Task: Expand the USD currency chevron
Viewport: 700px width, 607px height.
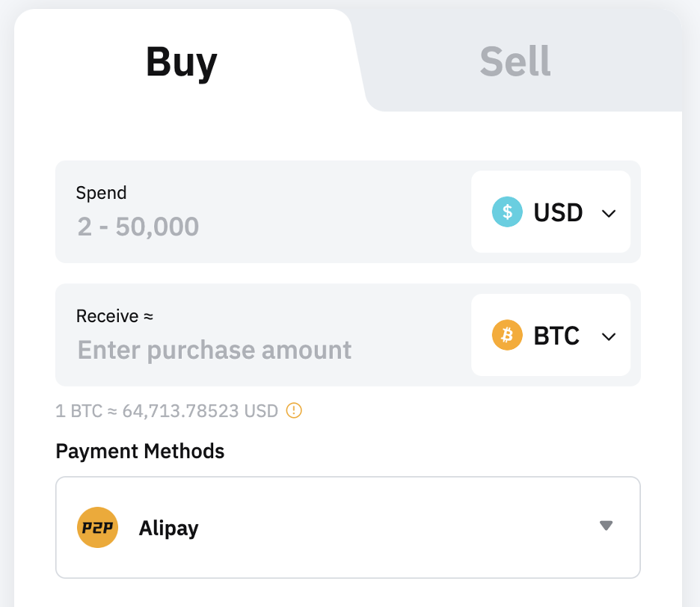Action: click(609, 213)
